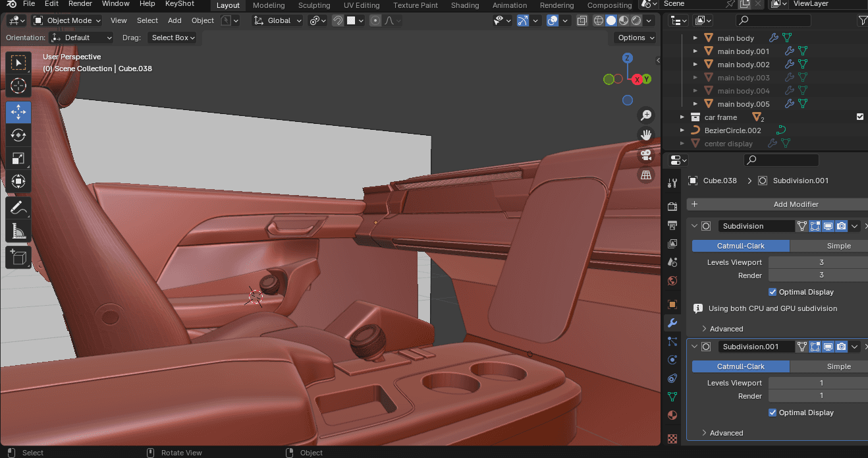Pick the Measure tool
This screenshot has height=458, width=868.
click(x=18, y=231)
